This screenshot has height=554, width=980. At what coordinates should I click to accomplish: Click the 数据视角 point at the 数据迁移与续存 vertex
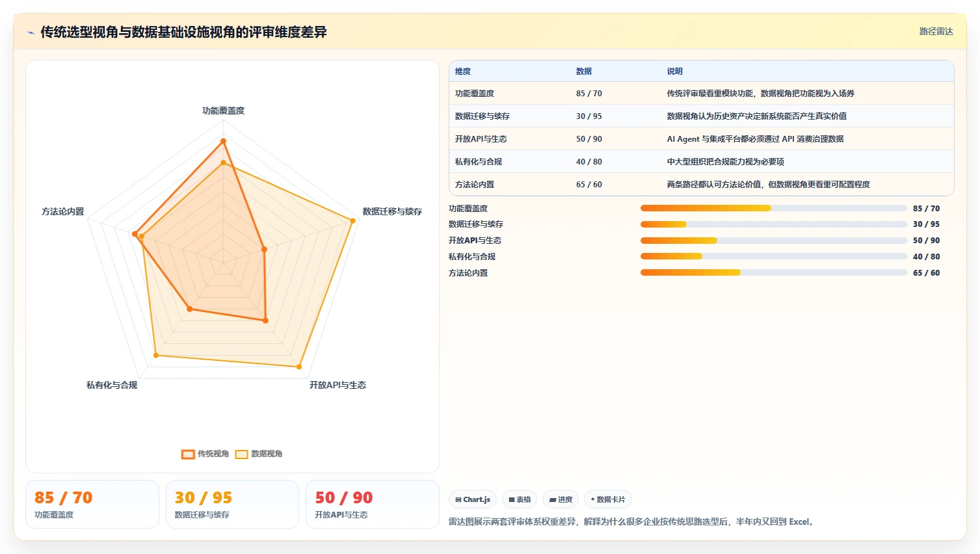[353, 220]
